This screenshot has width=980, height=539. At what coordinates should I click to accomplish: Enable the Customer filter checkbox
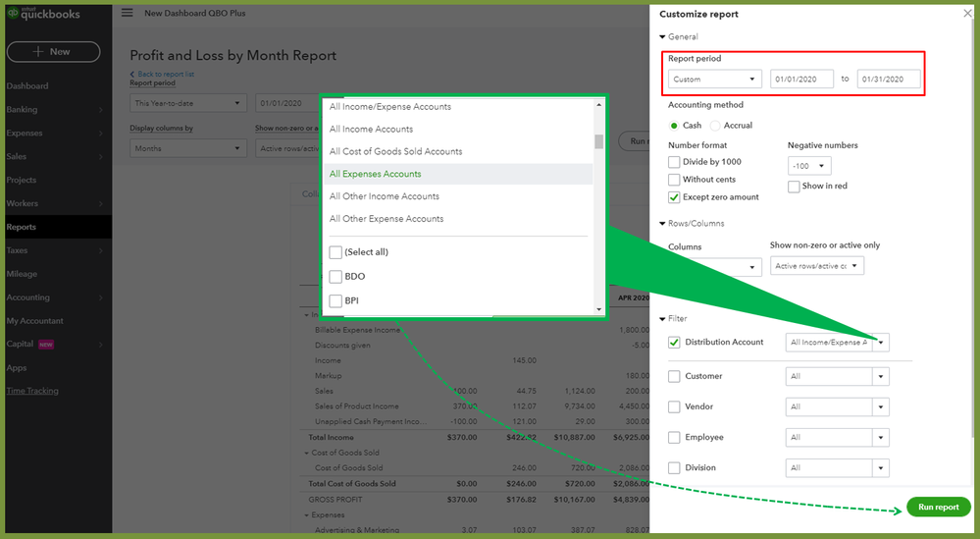coord(674,376)
